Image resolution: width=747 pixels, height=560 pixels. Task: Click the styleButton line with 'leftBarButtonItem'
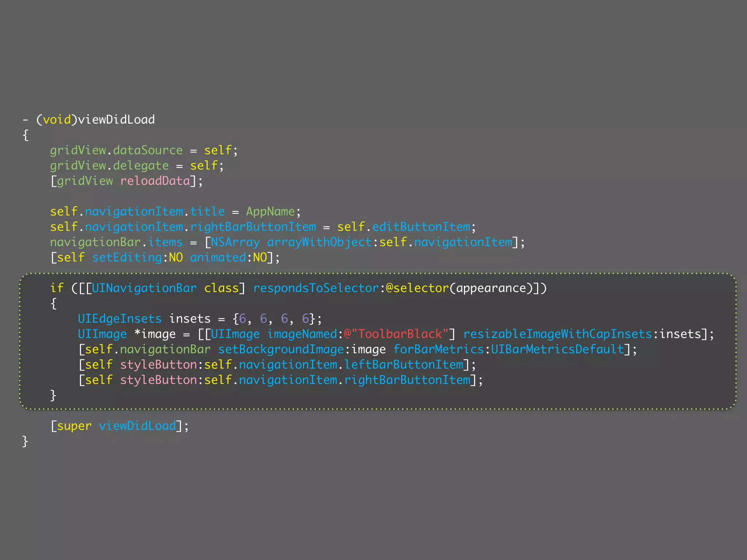point(277,365)
